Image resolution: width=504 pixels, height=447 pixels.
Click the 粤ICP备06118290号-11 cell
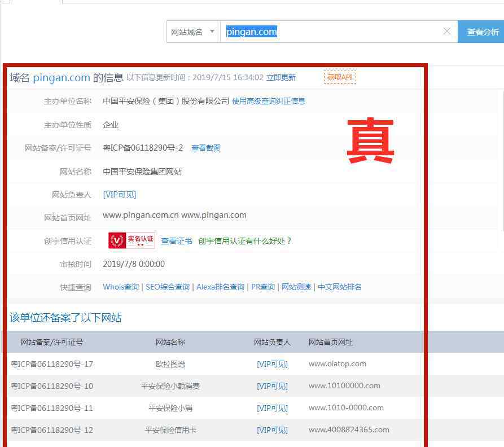[x=52, y=408]
